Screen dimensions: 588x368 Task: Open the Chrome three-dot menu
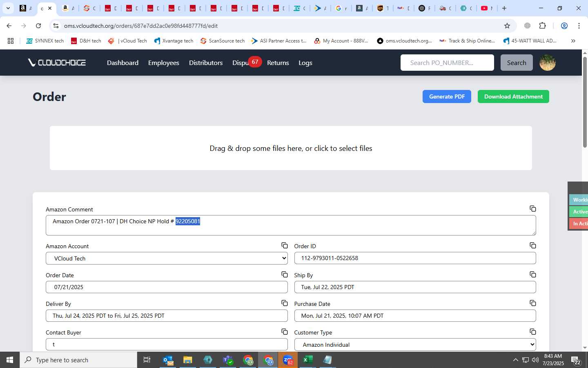click(579, 26)
